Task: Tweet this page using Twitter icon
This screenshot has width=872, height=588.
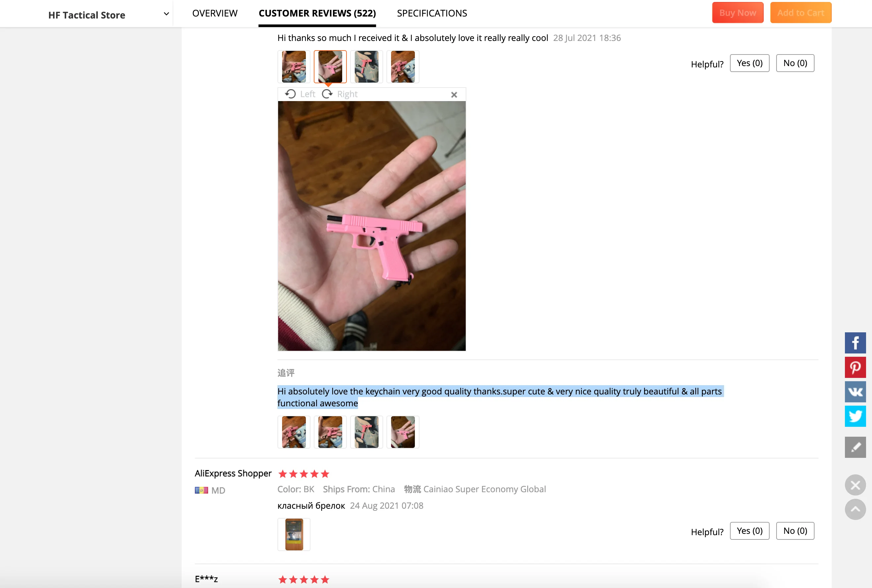Action: click(855, 416)
